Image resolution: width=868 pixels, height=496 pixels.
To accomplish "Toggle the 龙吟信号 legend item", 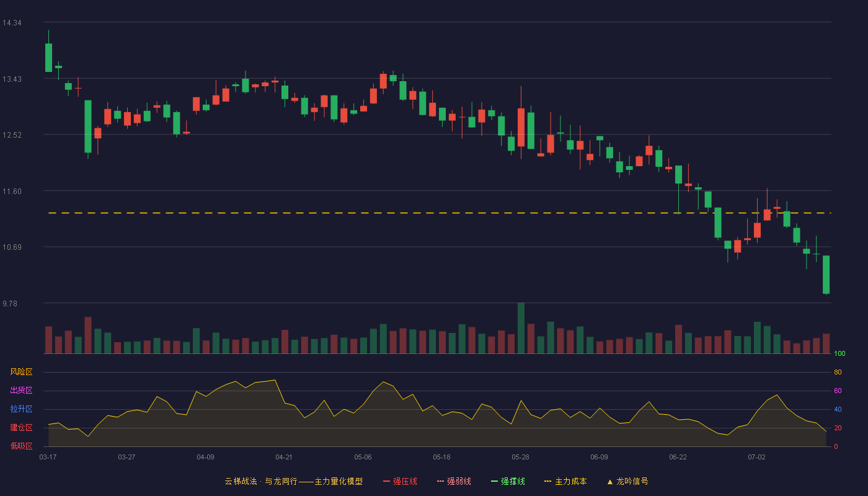I will (627, 481).
